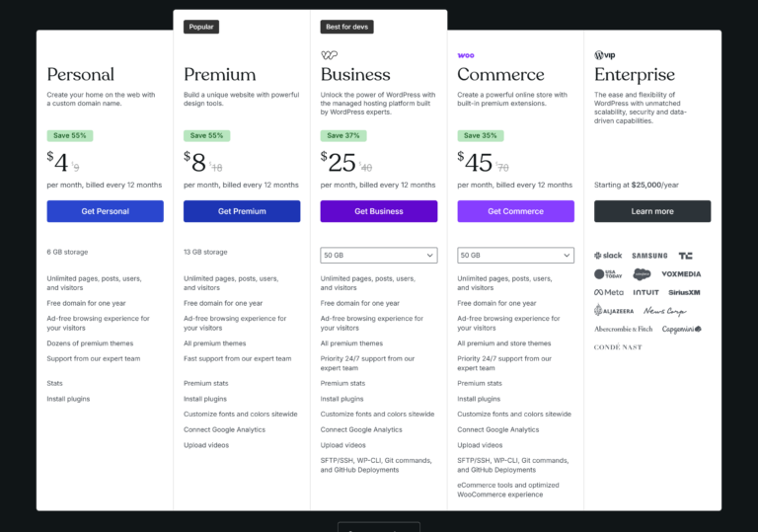
Task: Click the Al Jazeera logo
Action: click(614, 311)
